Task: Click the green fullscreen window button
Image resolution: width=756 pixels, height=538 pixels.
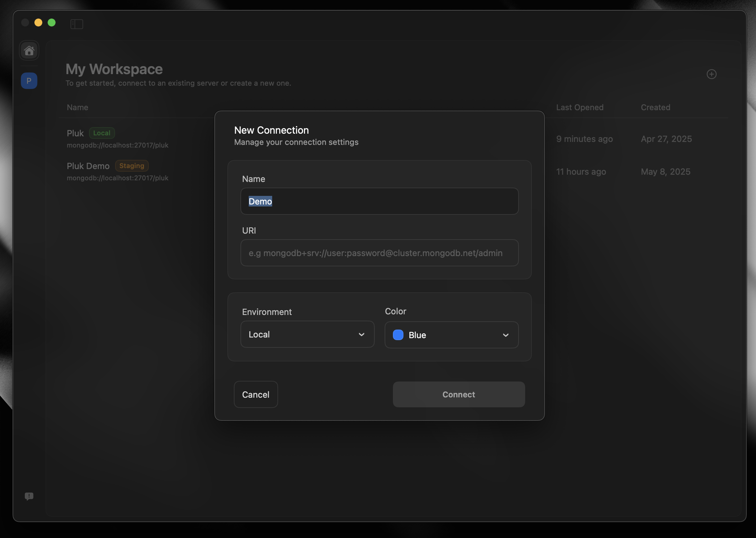Action: pos(52,22)
